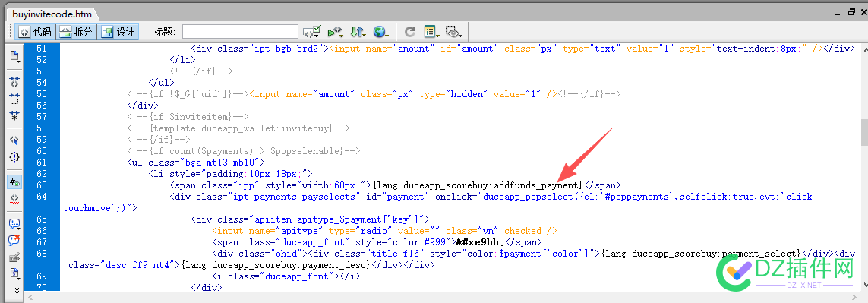This screenshot has width=868, height=303.
Task: Switch to Split view
Action: pyautogui.click(x=77, y=32)
